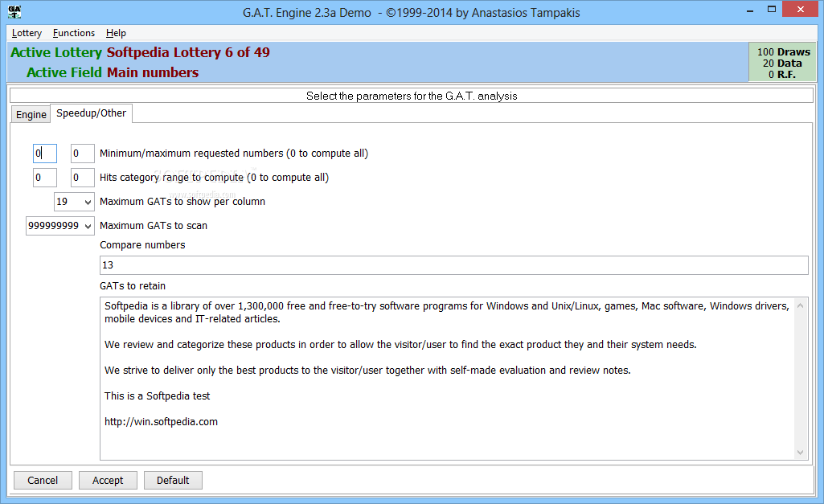Expand the Maximum GATs to scan dropdown
The height and width of the screenshot is (504, 824).
pos(88,226)
